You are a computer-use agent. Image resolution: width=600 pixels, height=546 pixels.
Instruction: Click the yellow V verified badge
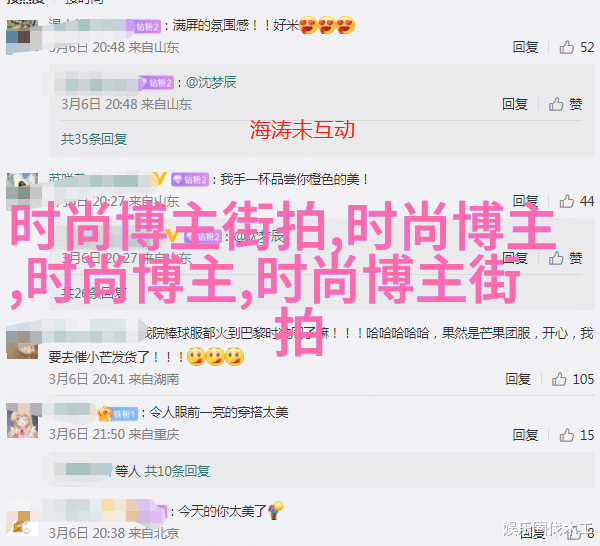[159, 178]
